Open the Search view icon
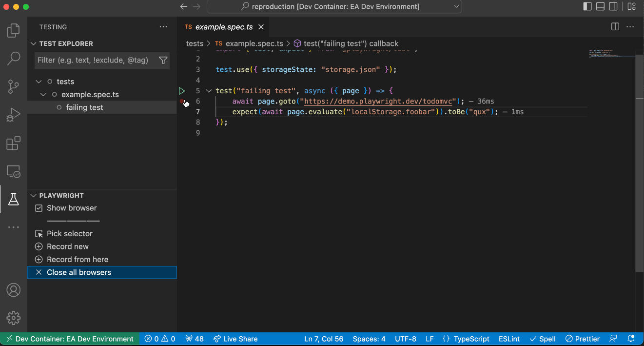644x346 pixels. (14, 59)
